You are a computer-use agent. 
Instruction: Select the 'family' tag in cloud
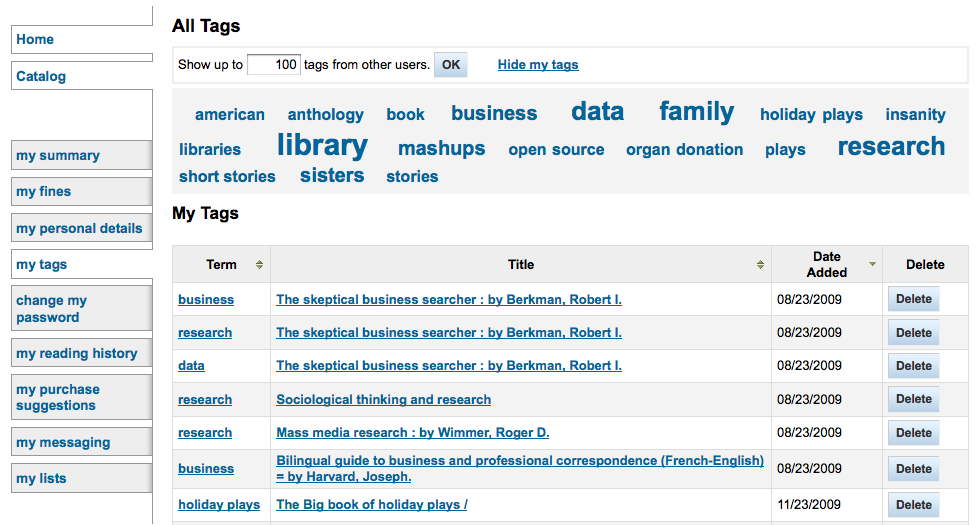[697, 112]
